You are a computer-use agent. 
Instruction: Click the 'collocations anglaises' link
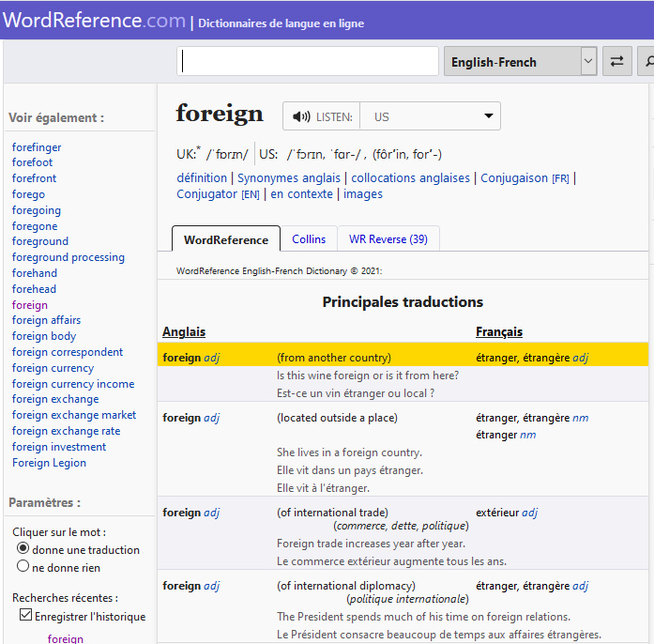410,177
